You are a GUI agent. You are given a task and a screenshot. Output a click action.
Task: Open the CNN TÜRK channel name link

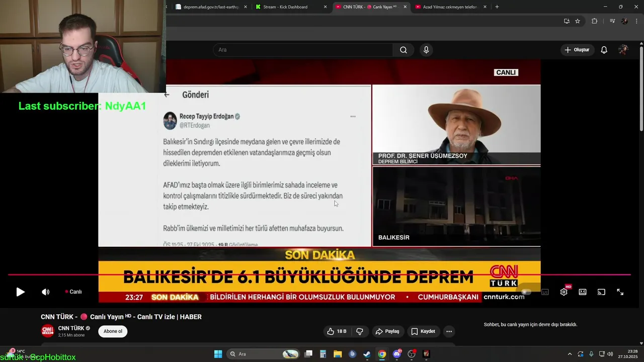pyautogui.click(x=71, y=328)
